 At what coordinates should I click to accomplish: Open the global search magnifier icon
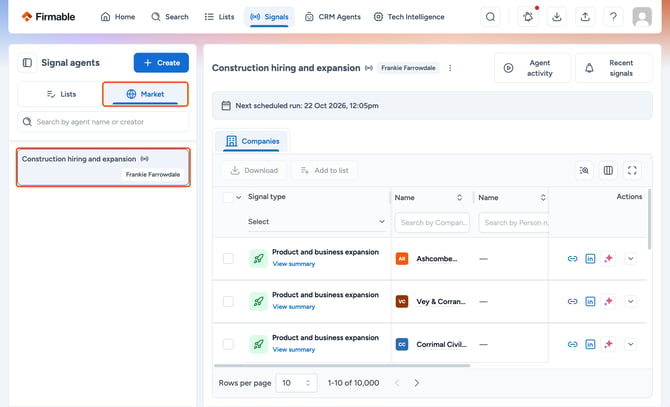[491, 17]
